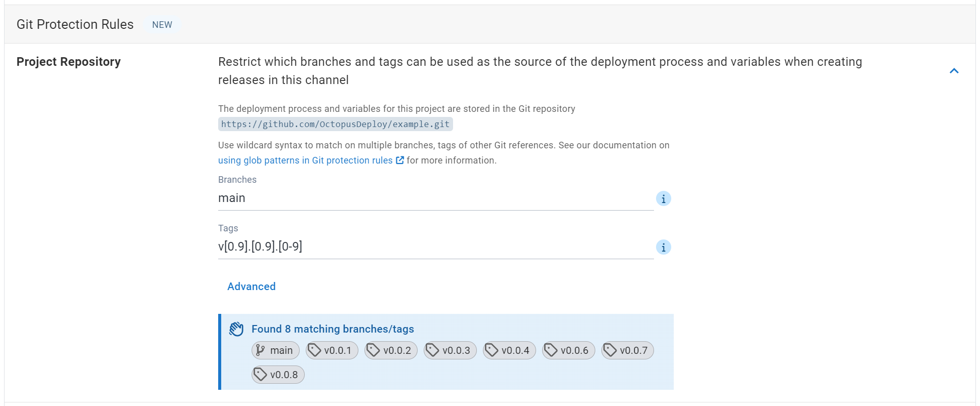The image size is (980, 406).
Task: Click the Tags field info icon
Action: [x=663, y=247]
